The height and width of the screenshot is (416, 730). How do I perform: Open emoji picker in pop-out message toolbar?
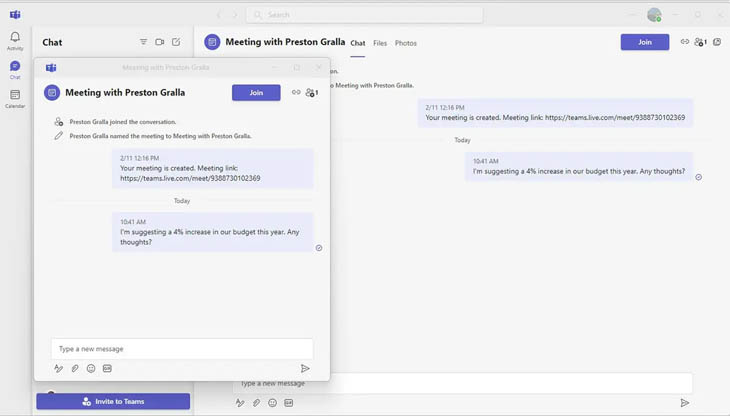91,368
